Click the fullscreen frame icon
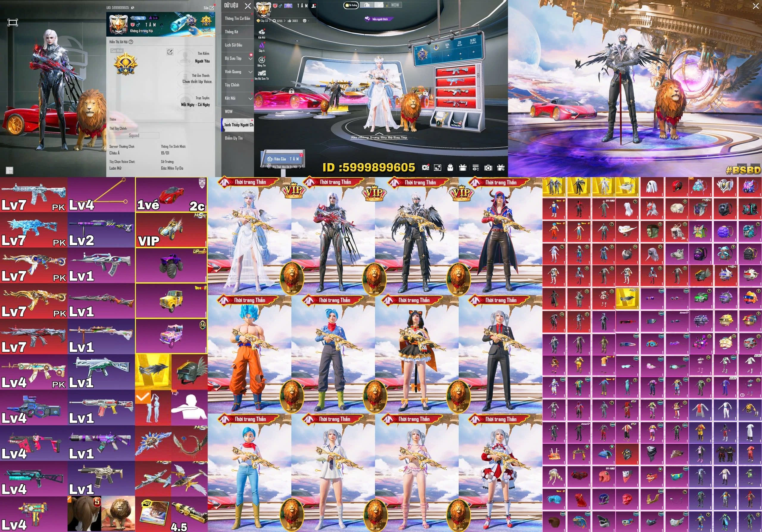 (x=13, y=22)
